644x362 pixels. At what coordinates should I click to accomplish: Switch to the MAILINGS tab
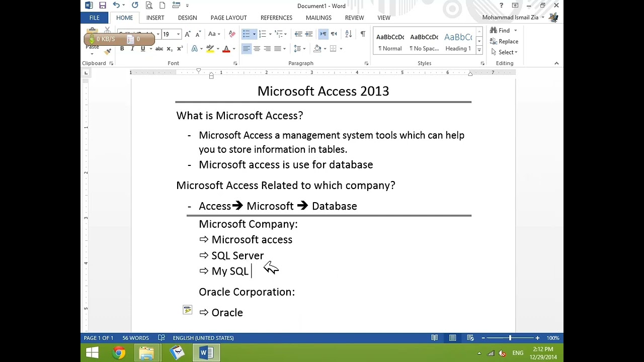318,18
